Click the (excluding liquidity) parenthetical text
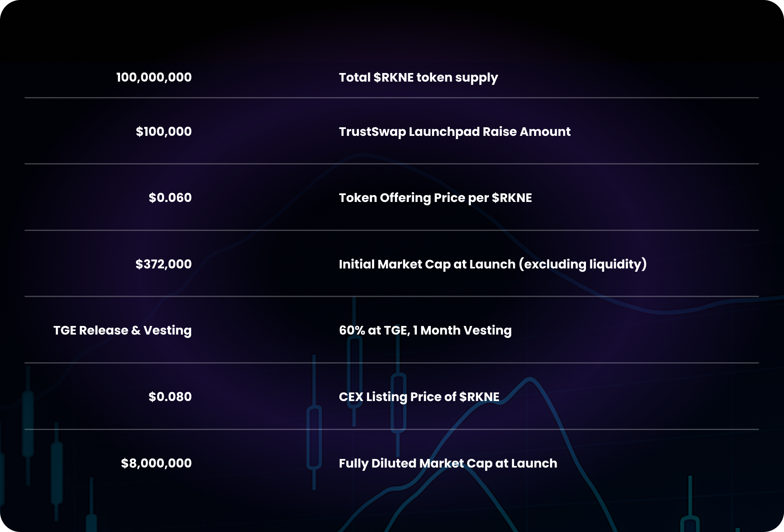This screenshot has width=784, height=532. pyautogui.click(x=583, y=264)
